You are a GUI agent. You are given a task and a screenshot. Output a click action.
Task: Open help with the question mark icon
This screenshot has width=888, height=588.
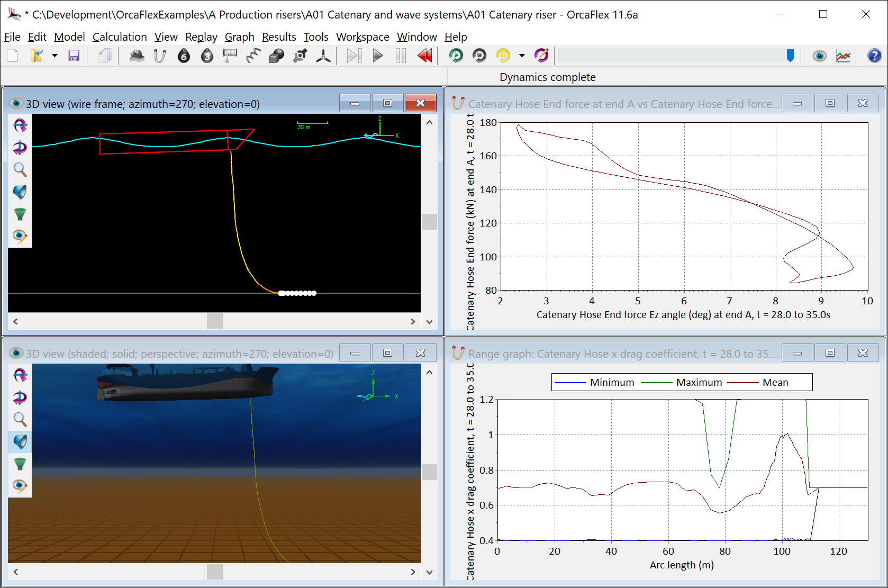[x=874, y=56]
